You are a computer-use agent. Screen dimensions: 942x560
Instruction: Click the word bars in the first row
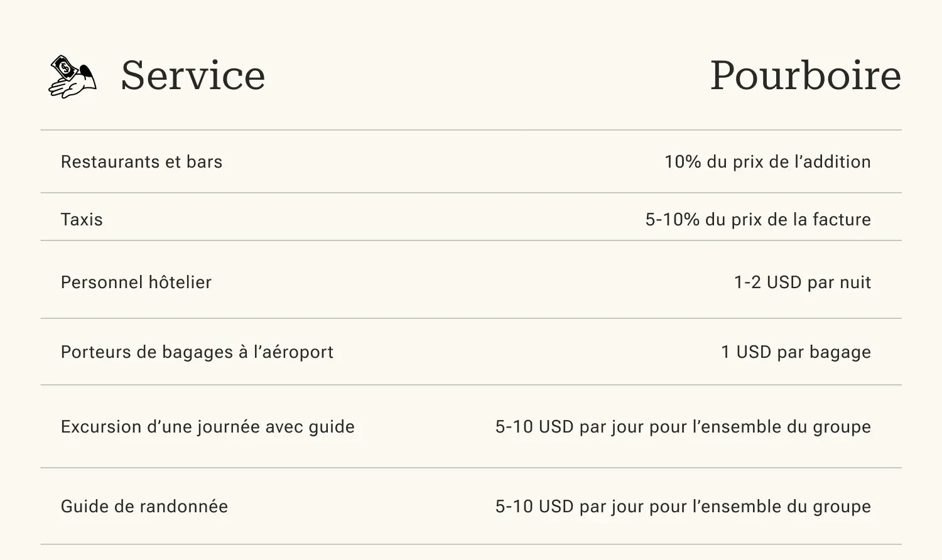(x=204, y=162)
